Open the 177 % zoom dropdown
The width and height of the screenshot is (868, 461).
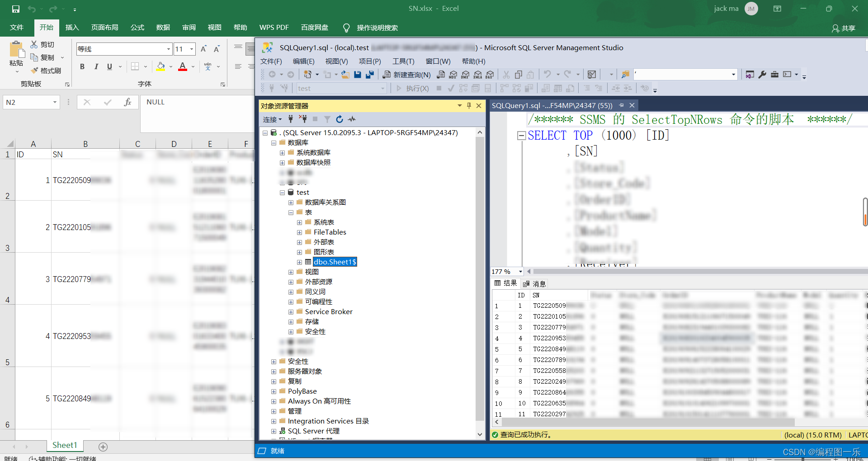[521, 272]
